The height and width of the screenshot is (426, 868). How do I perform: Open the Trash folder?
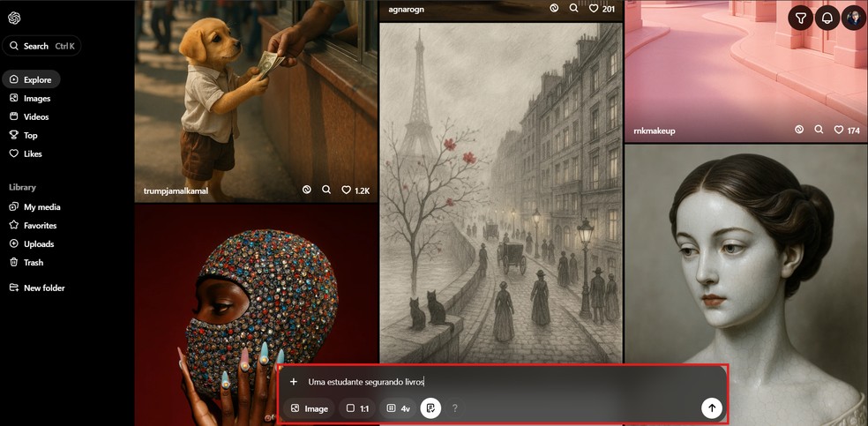click(x=26, y=262)
